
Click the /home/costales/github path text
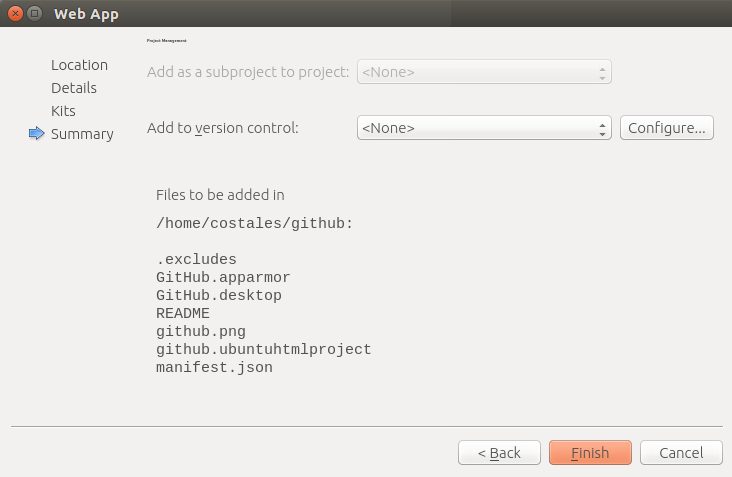(x=254, y=224)
